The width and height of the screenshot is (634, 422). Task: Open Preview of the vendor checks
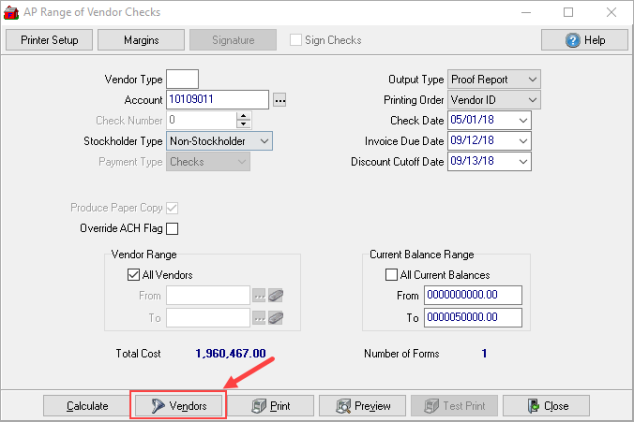point(363,406)
